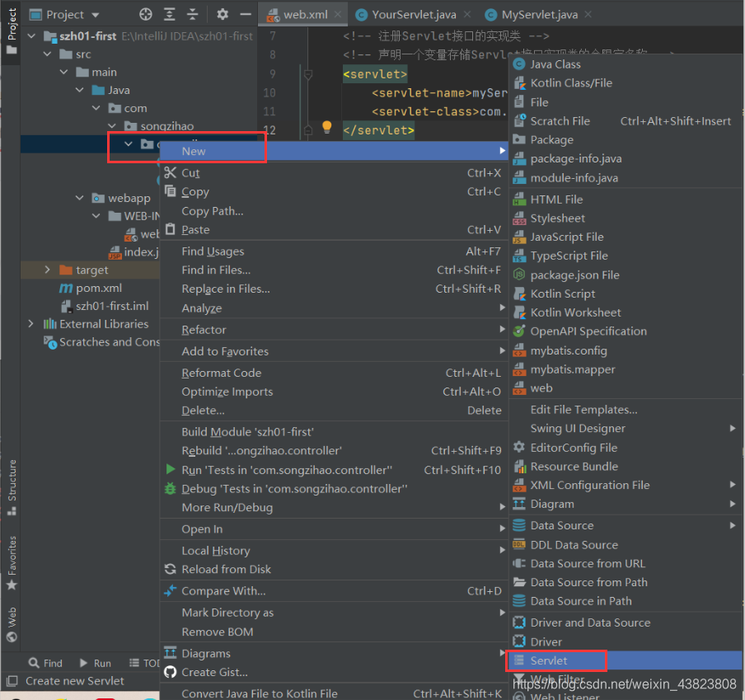Screen dimensions: 745x700
Task: Hide the Project panel with minus icon
Action: (245, 14)
